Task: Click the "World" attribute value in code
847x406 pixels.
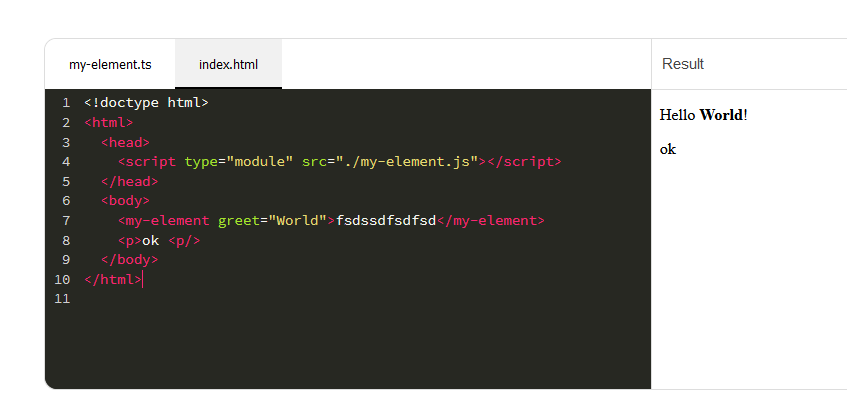Action: pyautogui.click(x=297, y=220)
